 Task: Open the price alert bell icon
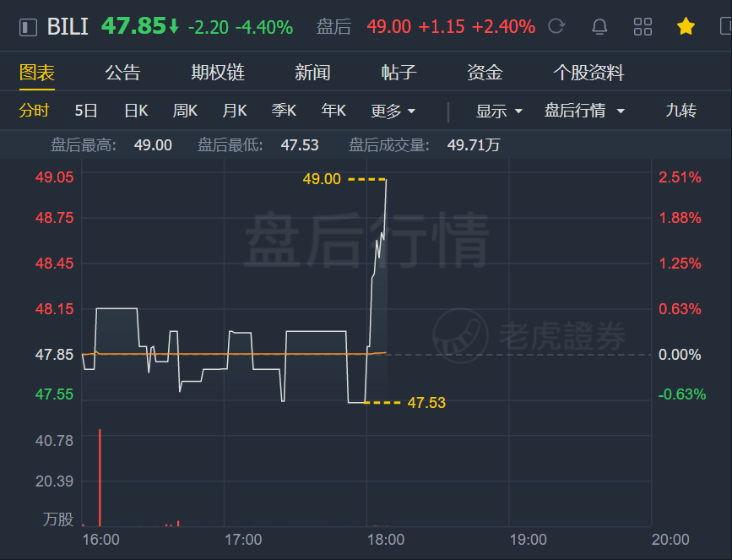tap(599, 27)
